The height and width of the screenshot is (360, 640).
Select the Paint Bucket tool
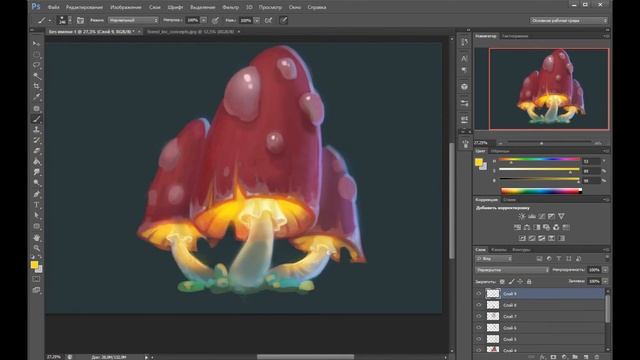[x=36, y=161]
